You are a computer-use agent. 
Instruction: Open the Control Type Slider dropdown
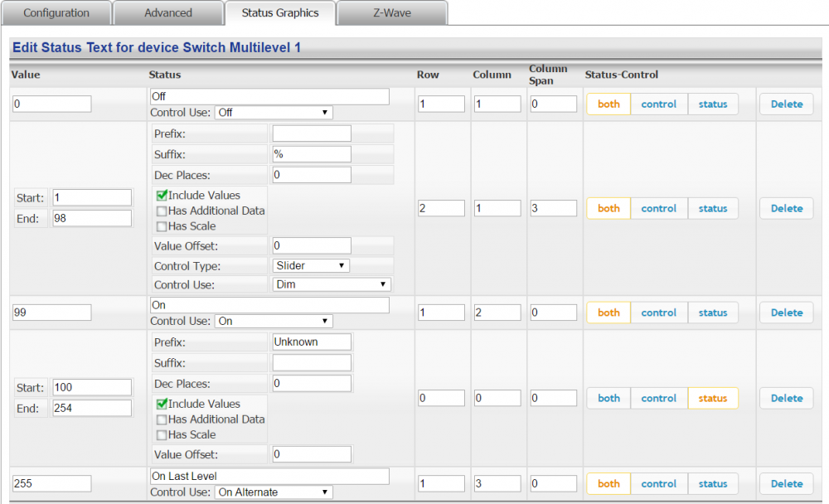click(x=311, y=265)
